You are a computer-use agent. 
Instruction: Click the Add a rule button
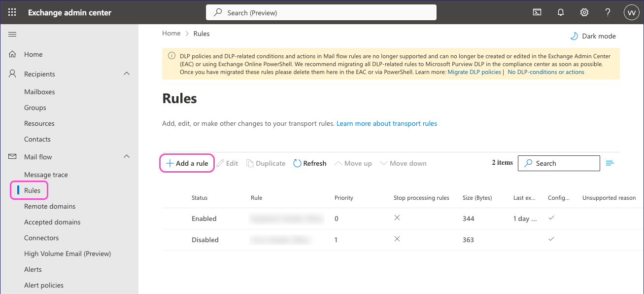click(x=187, y=163)
